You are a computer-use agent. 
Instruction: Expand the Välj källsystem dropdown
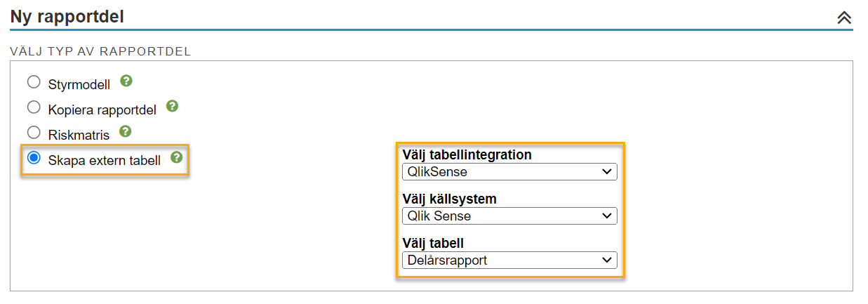tap(509, 216)
